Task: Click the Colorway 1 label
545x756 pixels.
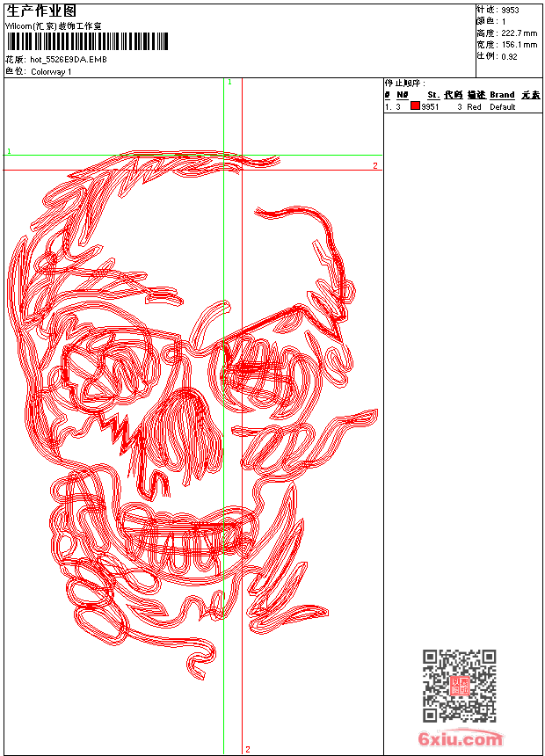Action: [51, 71]
